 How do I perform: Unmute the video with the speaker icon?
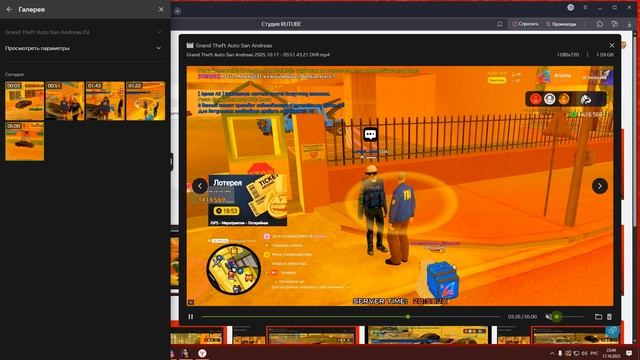tap(549, 317)
